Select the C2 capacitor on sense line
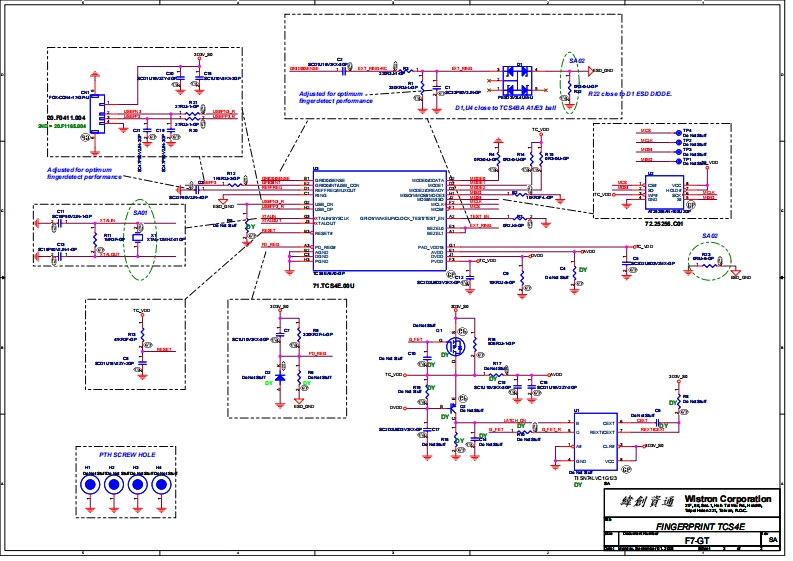Screen dimensions: 793x561 pyautogui.click(x=344, y=70)
